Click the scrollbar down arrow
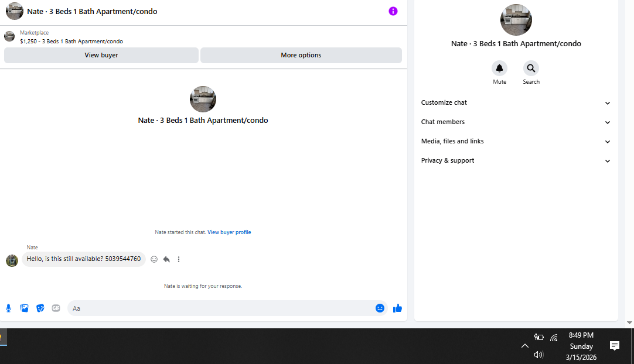 pos(629,323)
